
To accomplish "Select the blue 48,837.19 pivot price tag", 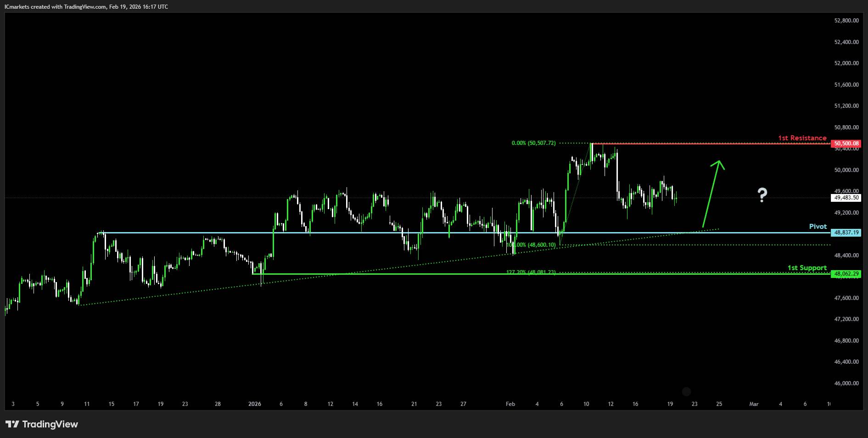I will coord(846,233).
